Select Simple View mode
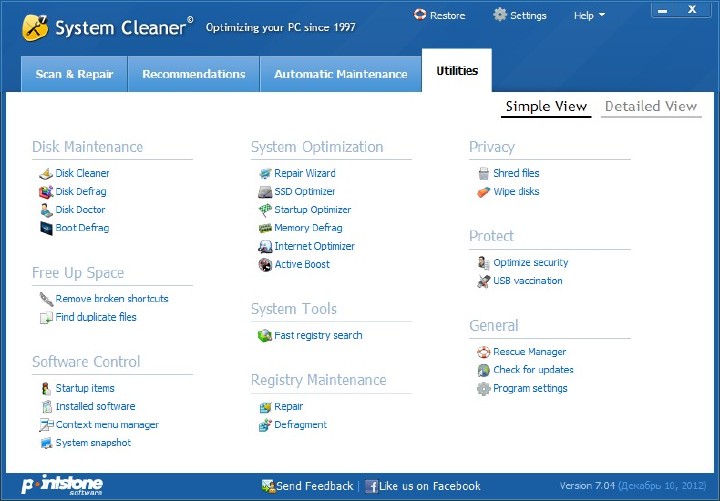 tap(546, 106)
